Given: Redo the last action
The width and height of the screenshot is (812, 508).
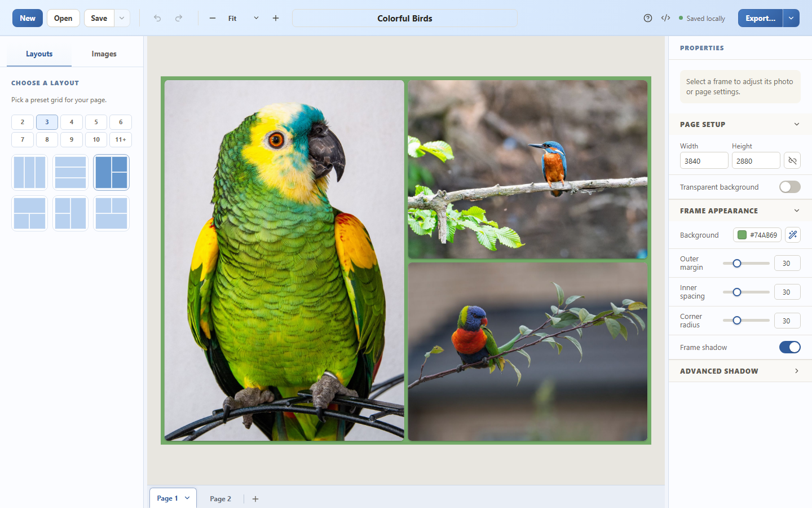Looking at the screenshot, I should (x=179, y=18).
